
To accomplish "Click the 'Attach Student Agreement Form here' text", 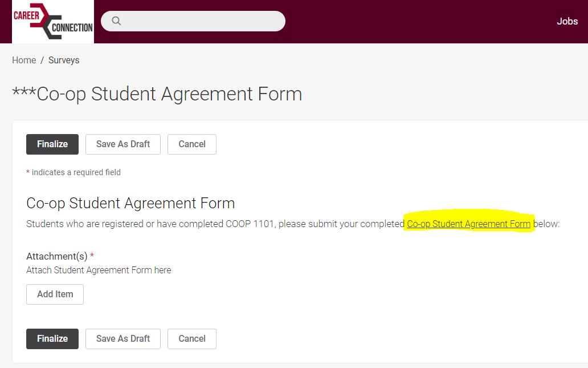I will coord(99,270).
